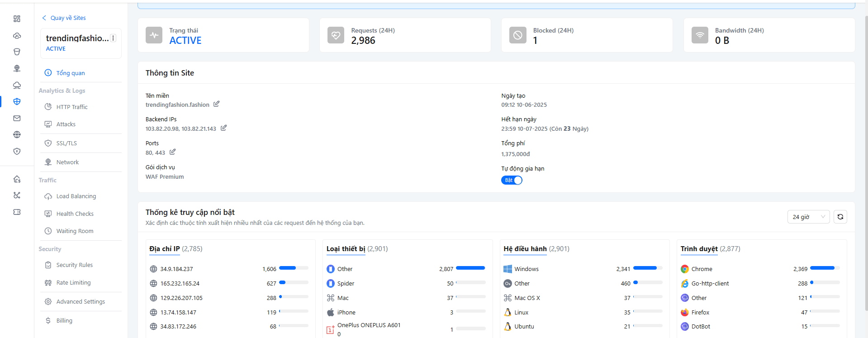
Task: Click progress bar for Chrome row
Action: [825, 268]
